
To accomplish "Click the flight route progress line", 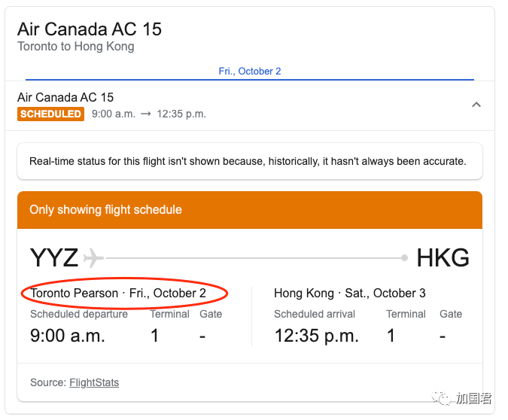I will pos(256,258).
